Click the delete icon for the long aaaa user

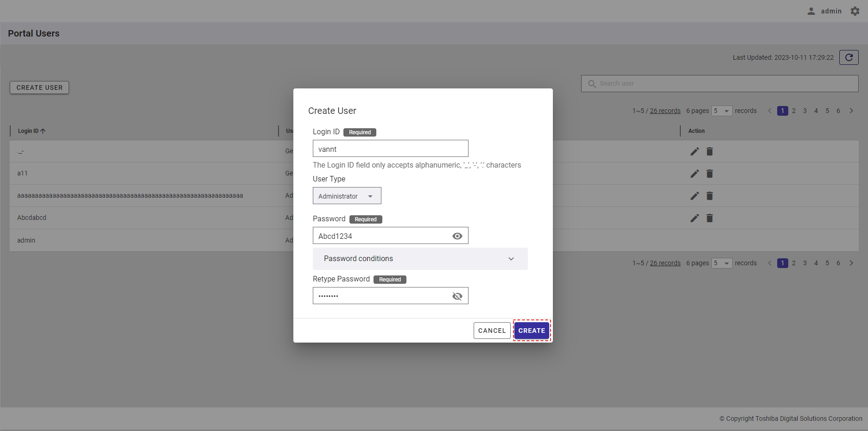(x=710, y=196)
